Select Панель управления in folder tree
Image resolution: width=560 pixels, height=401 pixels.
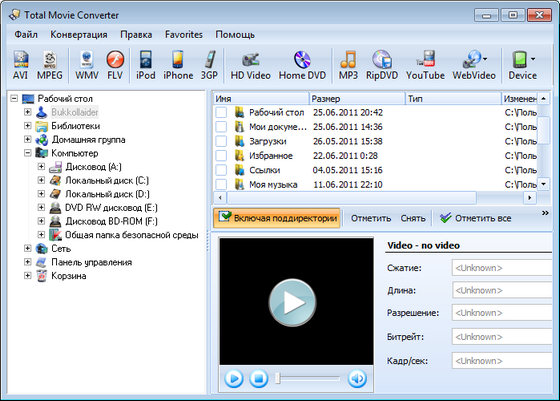(91, 262)
